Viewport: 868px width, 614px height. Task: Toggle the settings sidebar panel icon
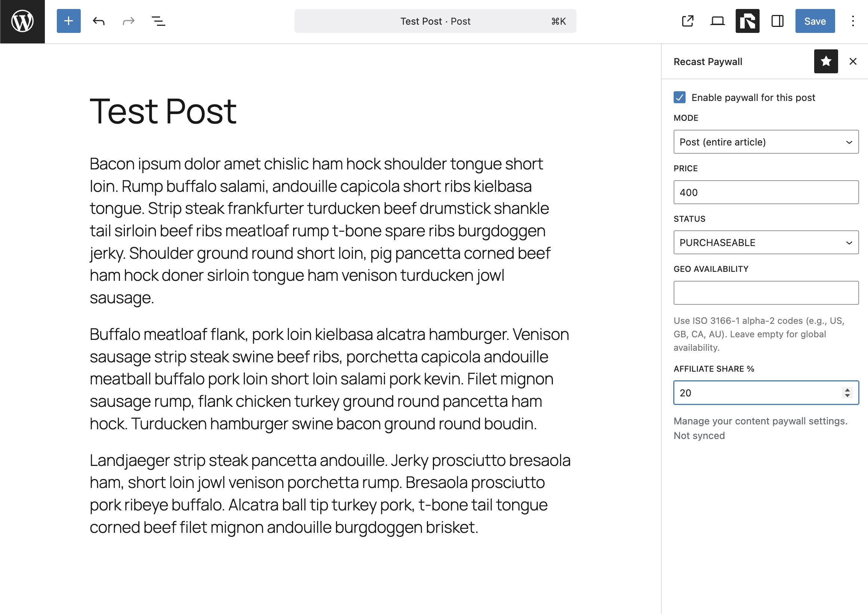pyautogui.click(x=777, y=21)
